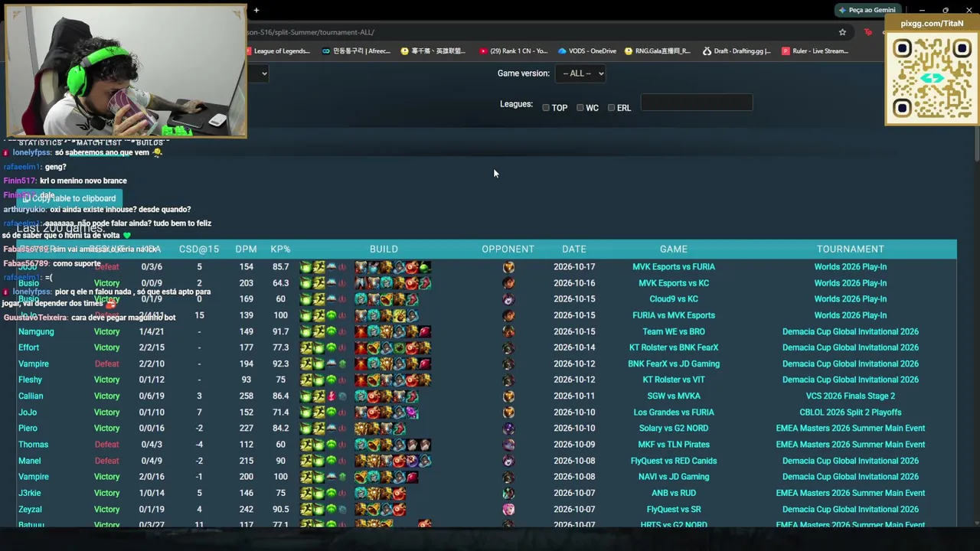Image resolution: width=980 pixels, height=551 pixels.
Task: Sort the table by KP% column
Action: click(280, 249)
